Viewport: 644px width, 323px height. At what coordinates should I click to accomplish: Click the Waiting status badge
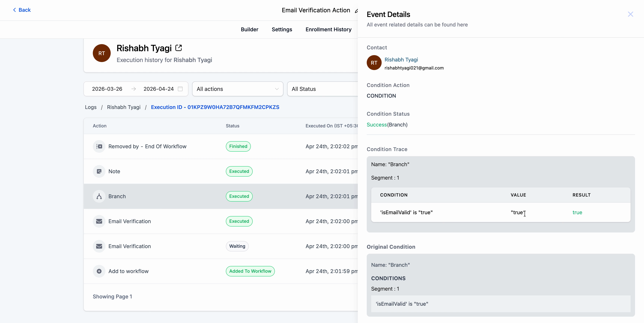tap(237, 246)
